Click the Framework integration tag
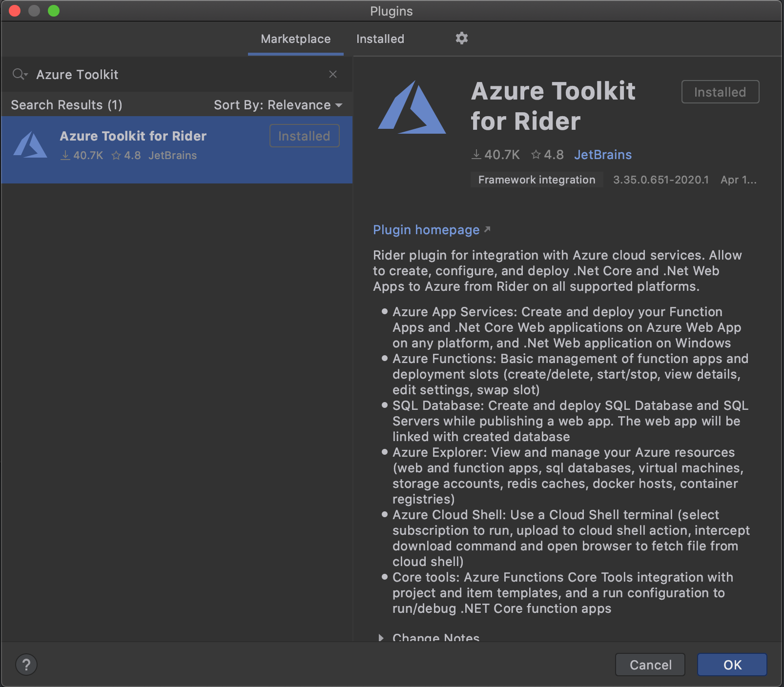This screenshot has height=687, width=784. click(x=536, y=180)
